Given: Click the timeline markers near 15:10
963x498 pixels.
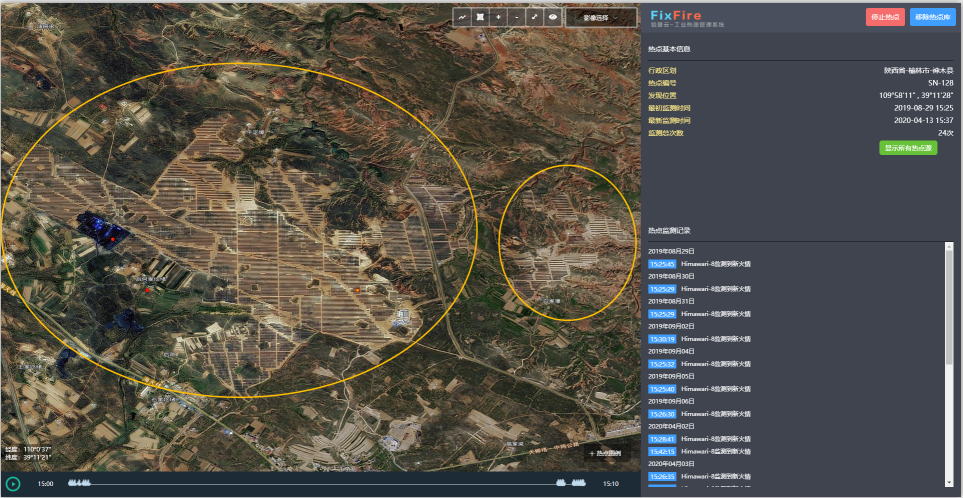Looking at the screenshot, I should coord(573,483).
